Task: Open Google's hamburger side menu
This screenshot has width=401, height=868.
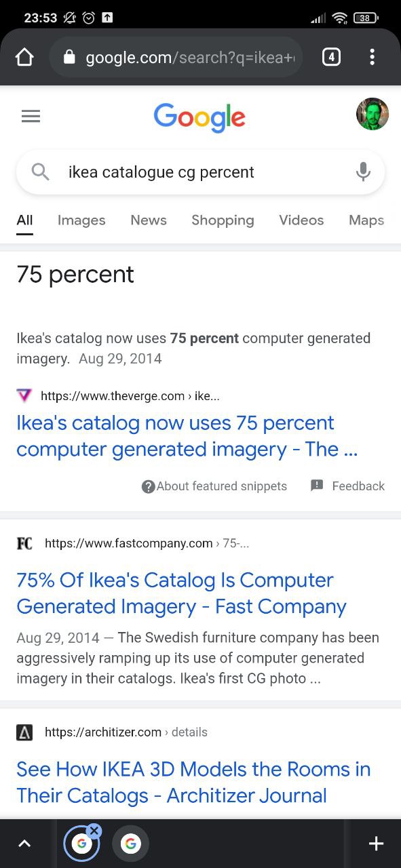Action: coord(31,117)
